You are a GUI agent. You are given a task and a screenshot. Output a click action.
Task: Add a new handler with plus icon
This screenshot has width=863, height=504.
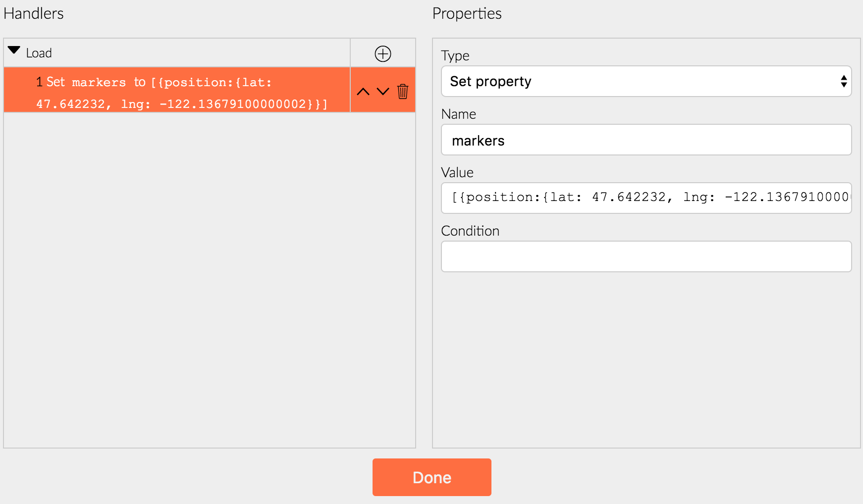[x=383, y=53]
